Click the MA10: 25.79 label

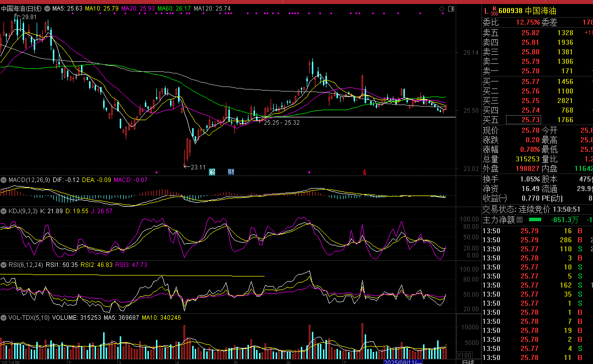tap(102, 9)
